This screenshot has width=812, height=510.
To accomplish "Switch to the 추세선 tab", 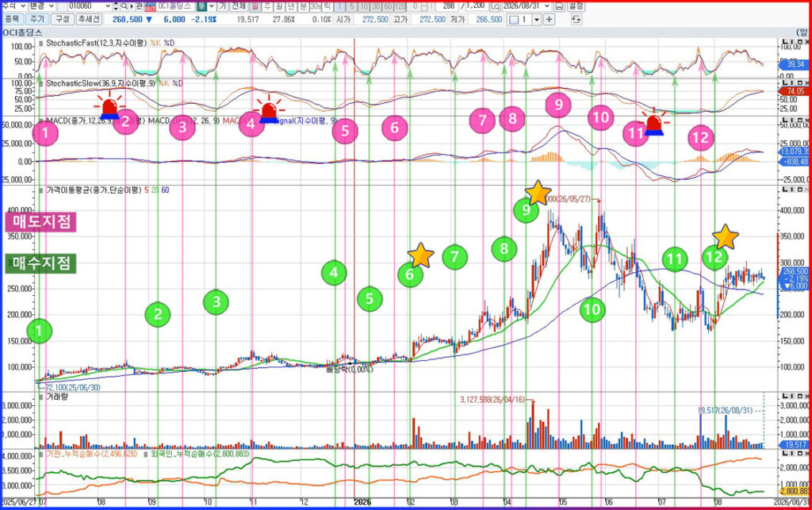I will tap(89, 19).
